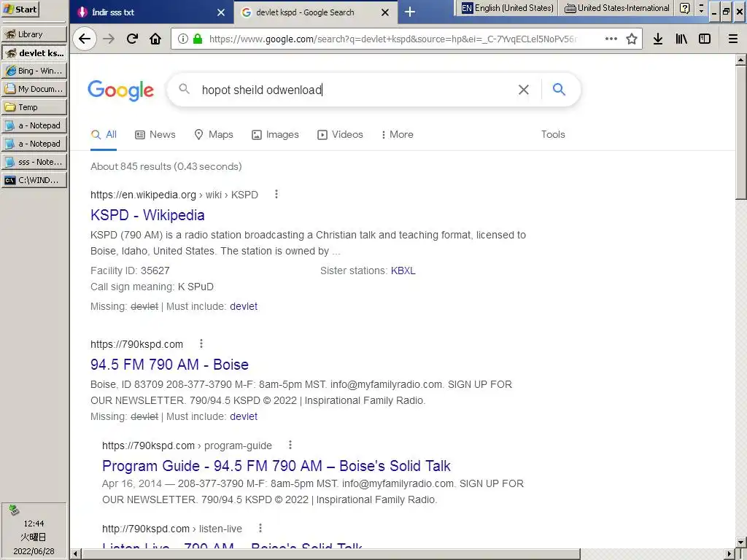Screen dimensions: 747x560
Task: Clear the Google search box with X
Action: [x=524, y=90]
